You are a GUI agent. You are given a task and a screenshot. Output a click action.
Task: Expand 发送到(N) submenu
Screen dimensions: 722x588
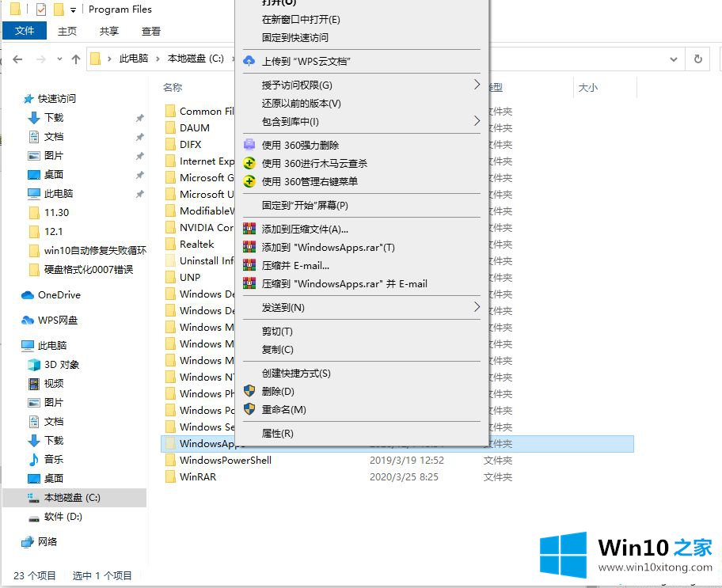click(x=477, y=307)
